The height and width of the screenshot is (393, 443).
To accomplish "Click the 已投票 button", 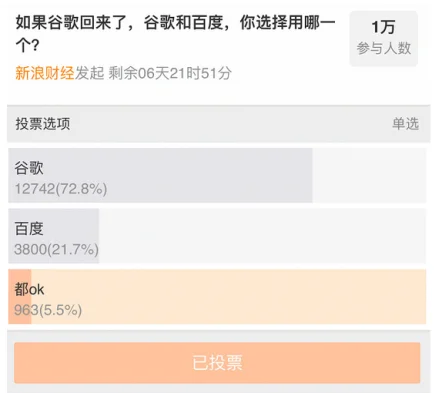I will coord(217,363).
